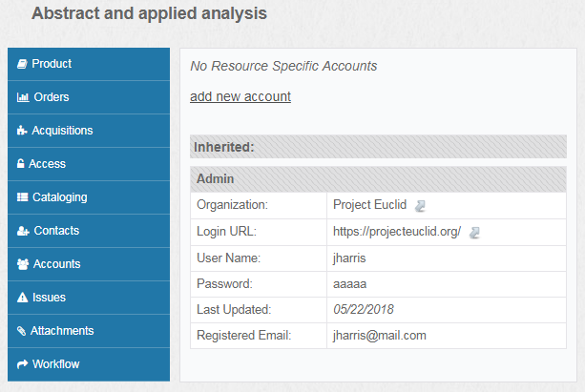Switch to Issues tab label
The height and width of the screenshot is (392, 585).
coord(49,298)
